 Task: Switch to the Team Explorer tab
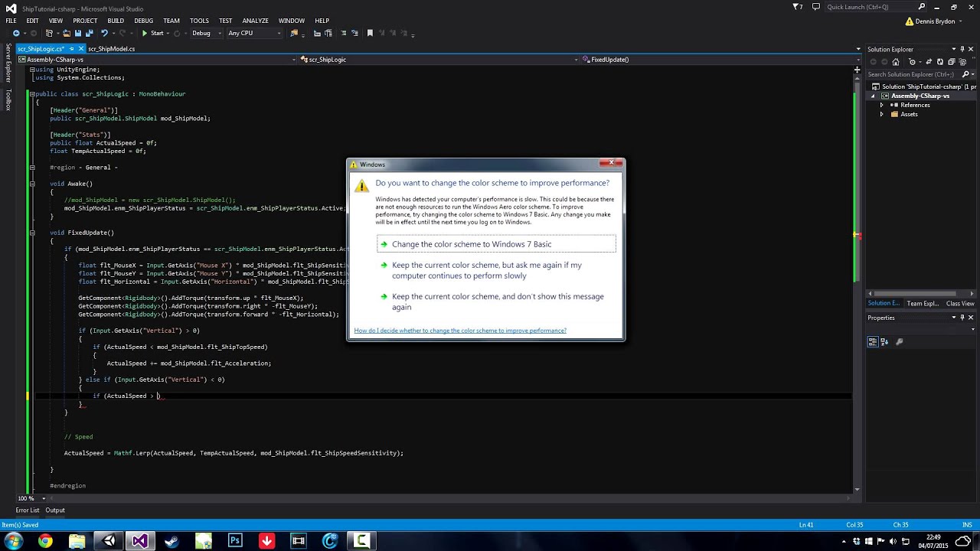point(923,304)
